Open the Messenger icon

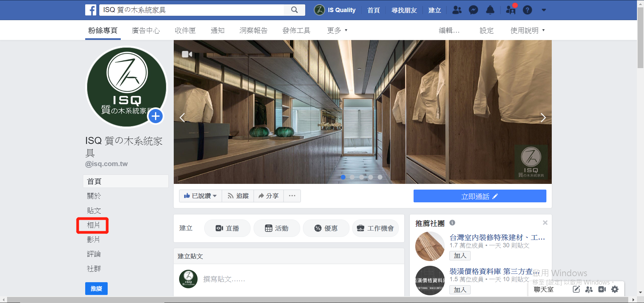[473, 10]
